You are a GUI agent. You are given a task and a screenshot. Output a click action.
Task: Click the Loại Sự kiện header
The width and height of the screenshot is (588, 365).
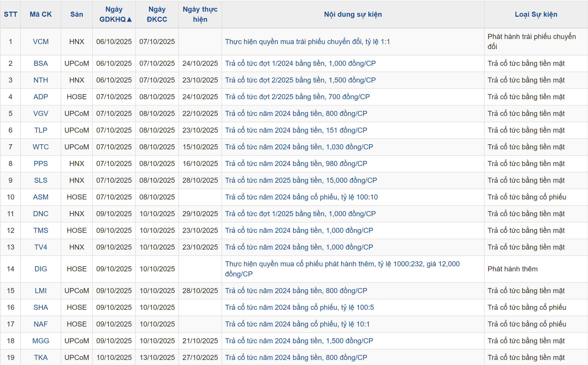(536, 14)
